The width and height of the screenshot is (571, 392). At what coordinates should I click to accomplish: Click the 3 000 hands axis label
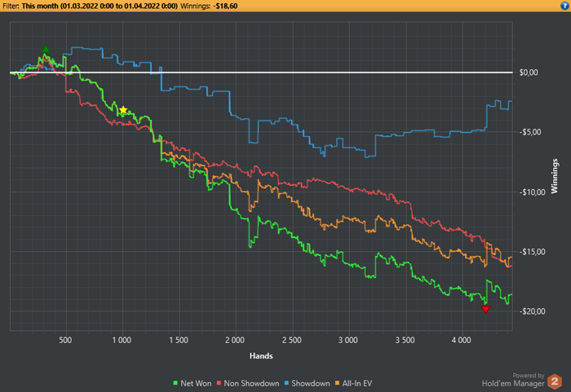point(348,341)
